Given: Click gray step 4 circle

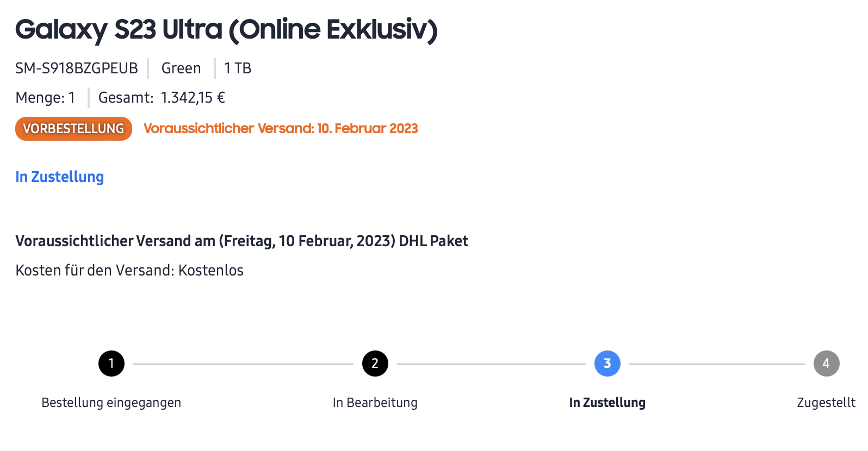Looking at the screenshot, I should point(826,364).
